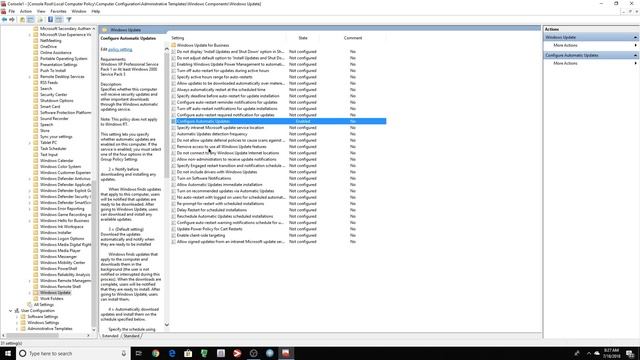This screenshot has width=640, height=360.
Task: Click the Forward arrow toolbar icon
Action: tap(12, 20)
